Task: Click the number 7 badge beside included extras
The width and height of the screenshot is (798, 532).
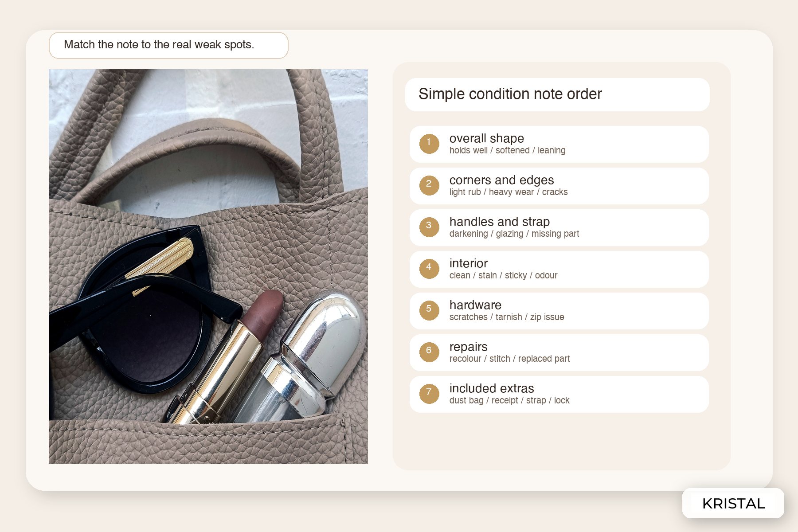Action: pos(429,394)
